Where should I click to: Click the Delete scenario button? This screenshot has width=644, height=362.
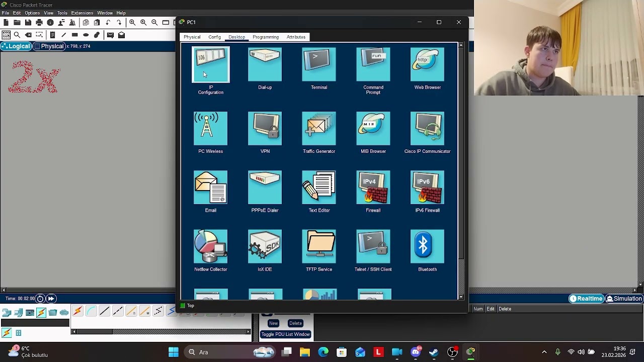(x=295, y=323)
